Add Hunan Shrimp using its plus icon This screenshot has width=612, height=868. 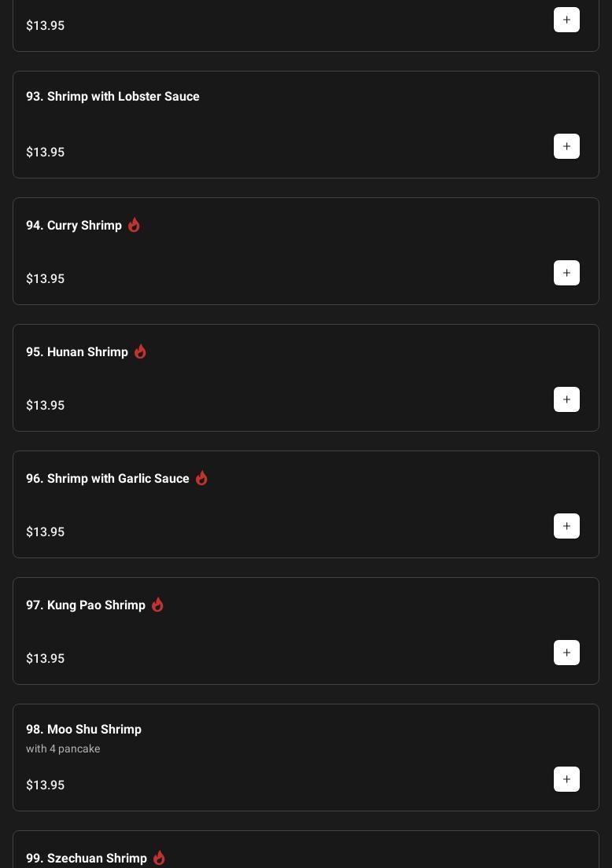tap(566, 399)
